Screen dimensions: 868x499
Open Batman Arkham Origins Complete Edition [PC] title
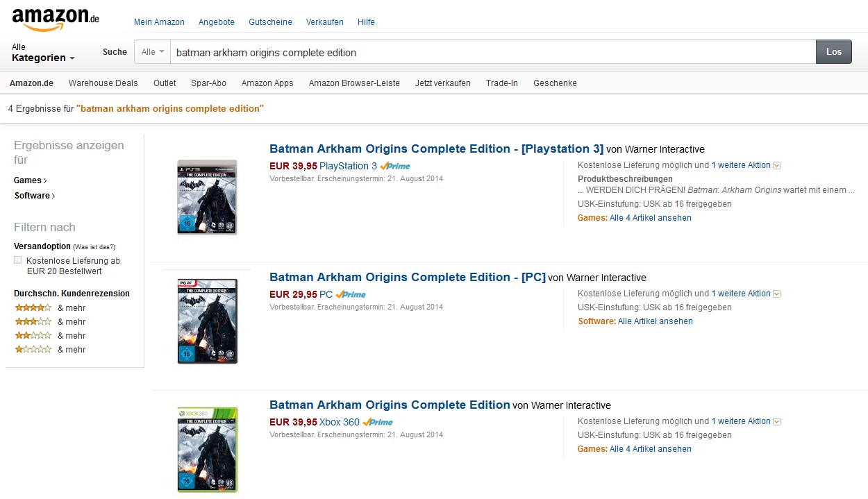tap(407, 277)
